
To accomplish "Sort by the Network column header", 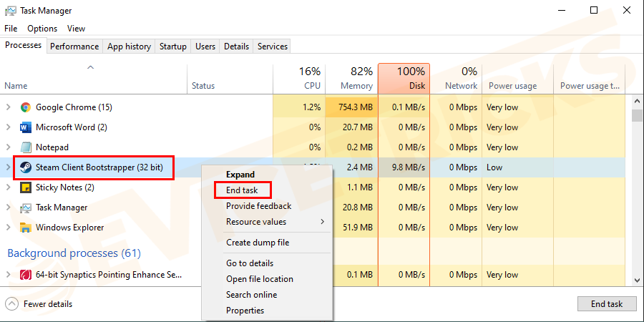I will (456, 79).
